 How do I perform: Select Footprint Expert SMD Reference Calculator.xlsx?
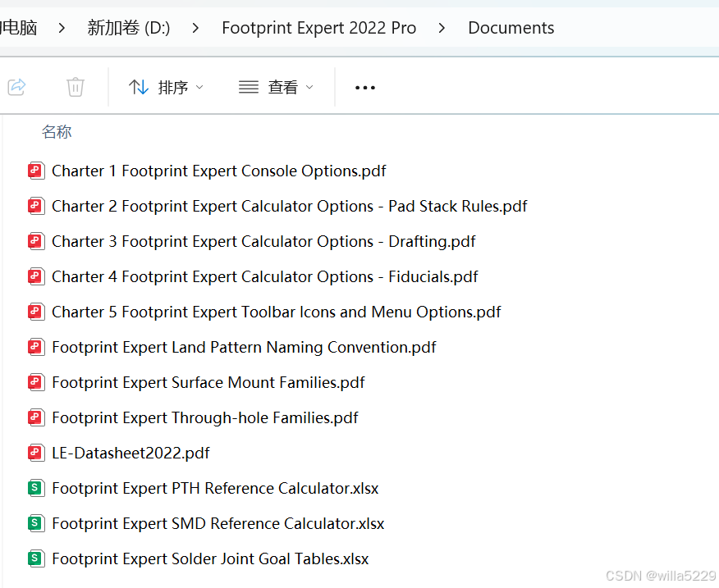(218, 524)
